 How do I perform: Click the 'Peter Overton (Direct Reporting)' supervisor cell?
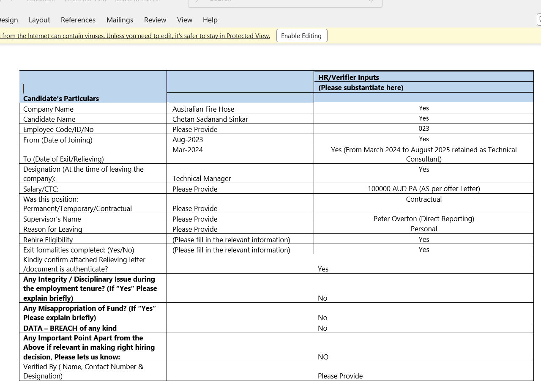(x=424, y=219)
